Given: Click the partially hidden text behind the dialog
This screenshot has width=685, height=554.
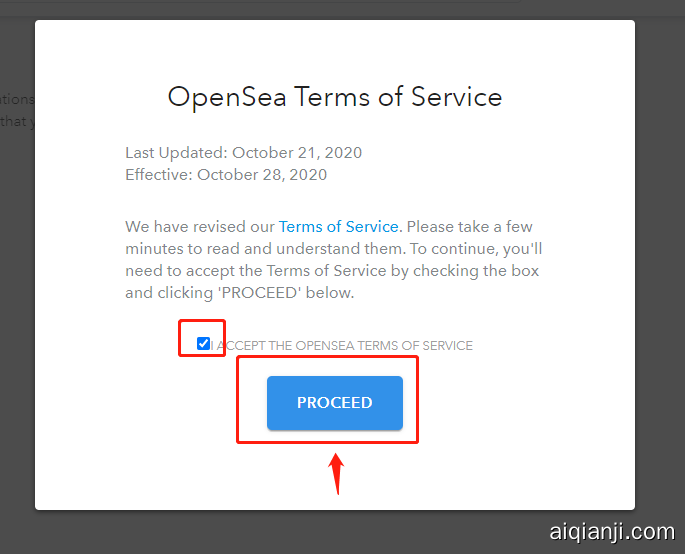Looking at the screenshot, I should (x=16, y=110).
